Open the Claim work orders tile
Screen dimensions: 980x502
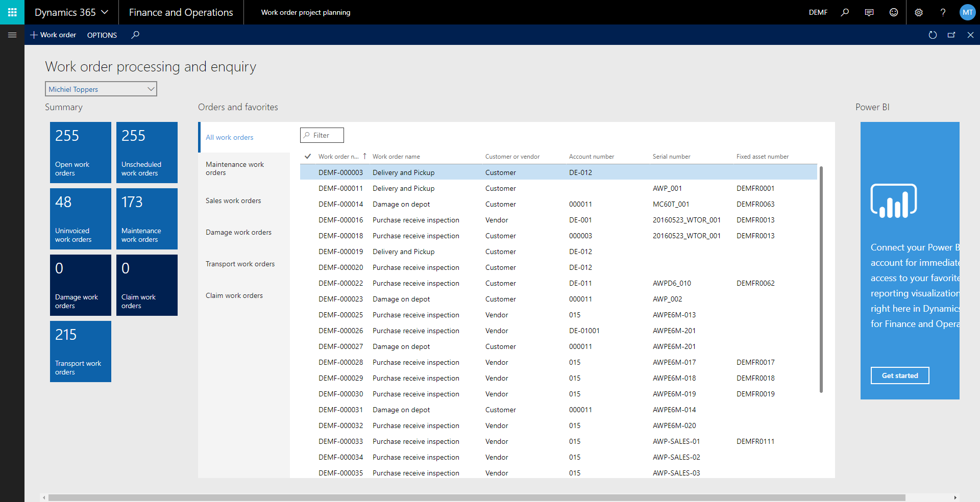coord(147,285)
